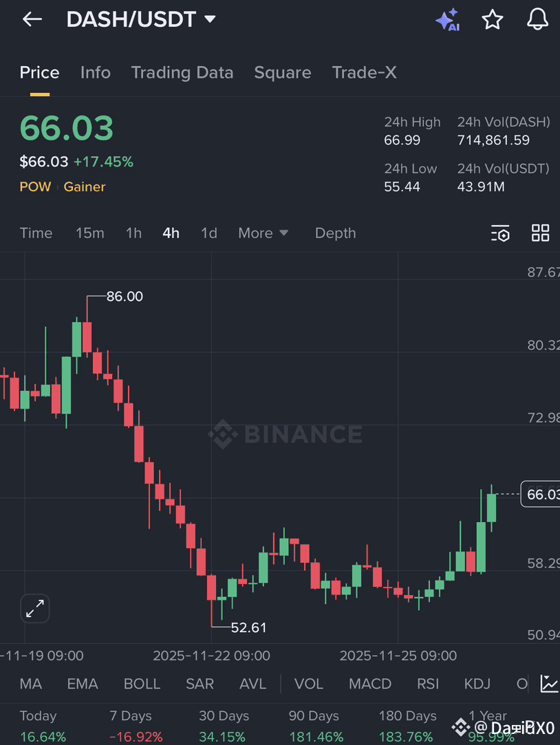
Task: Tap the 7 Days -16.92% performance
Action: pos(136,726)
